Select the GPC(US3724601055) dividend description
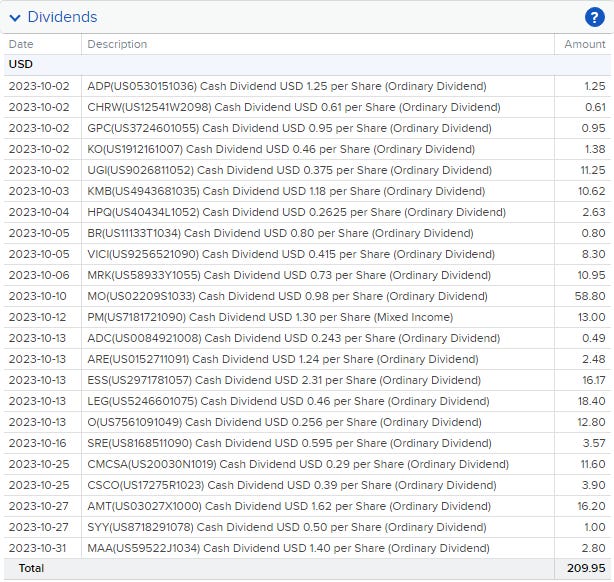This screenshot has height=582, width=614. click(x=289, y=128)
